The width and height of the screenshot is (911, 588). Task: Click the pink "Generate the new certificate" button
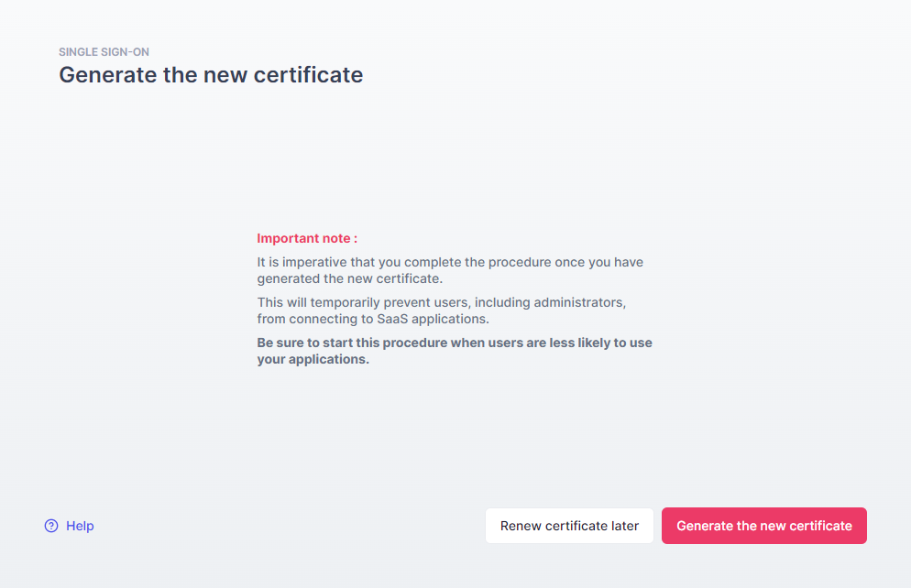763,526
